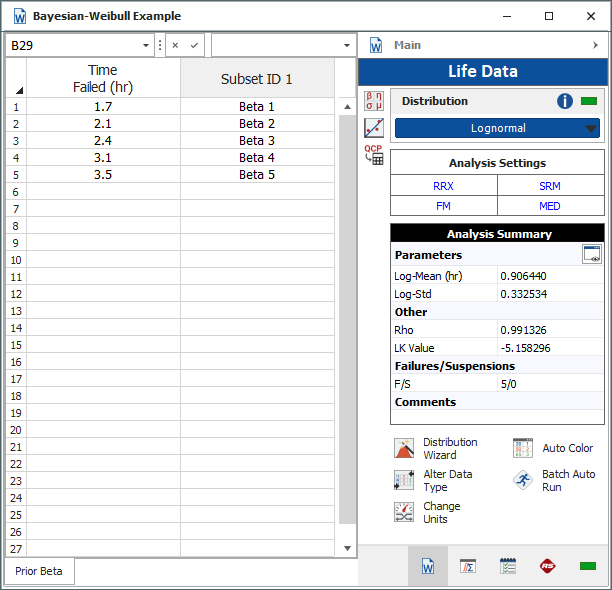Image resolution: width=612 pixels, height=590 pixels.
Task: Switch to the Prior Beta sheet tab
Action: pyautogui.click(x=39, y=571)
